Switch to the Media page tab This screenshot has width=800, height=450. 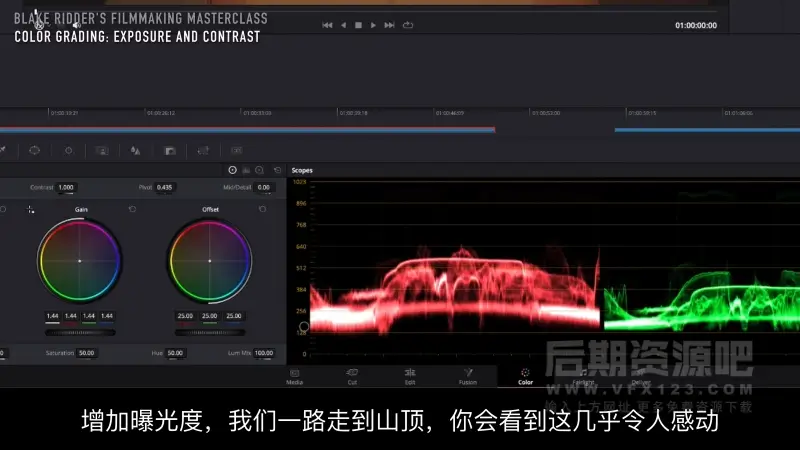point(295,376)
